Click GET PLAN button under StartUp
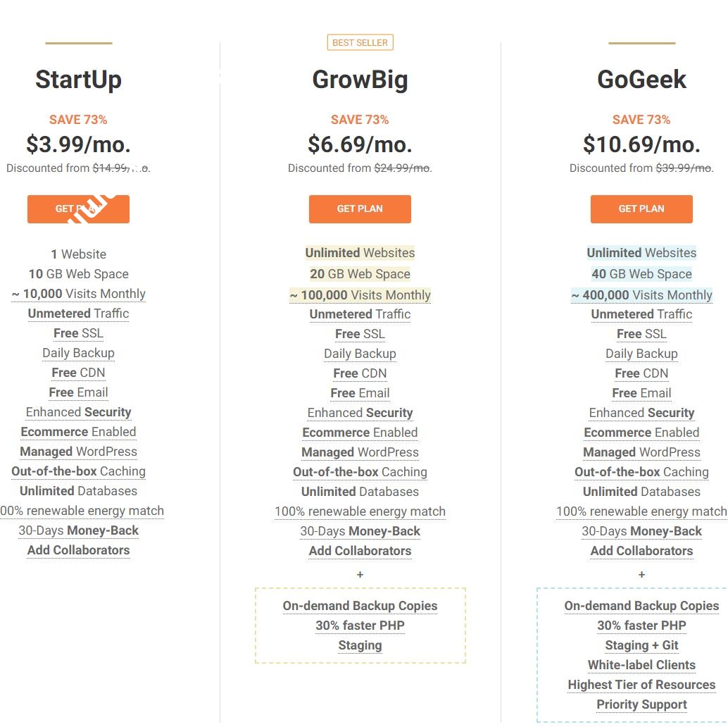Image resolution: width=728 pixels, height=727 pixels. pos(78,209)
